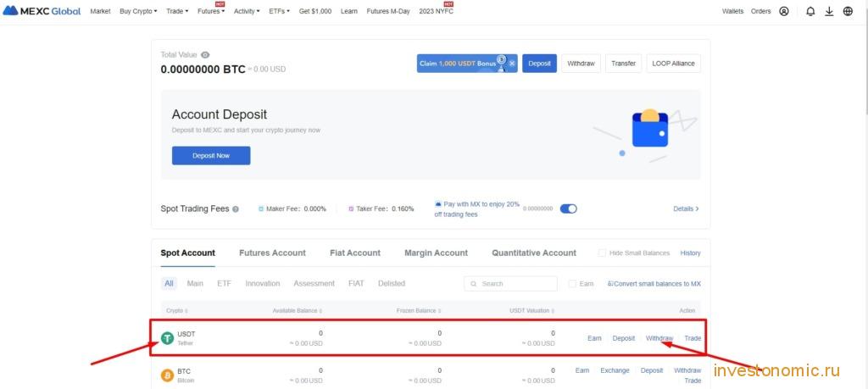Select the FIAT filter tab
The height and width of the screenshot is (389, 868).
click(357, 283)
